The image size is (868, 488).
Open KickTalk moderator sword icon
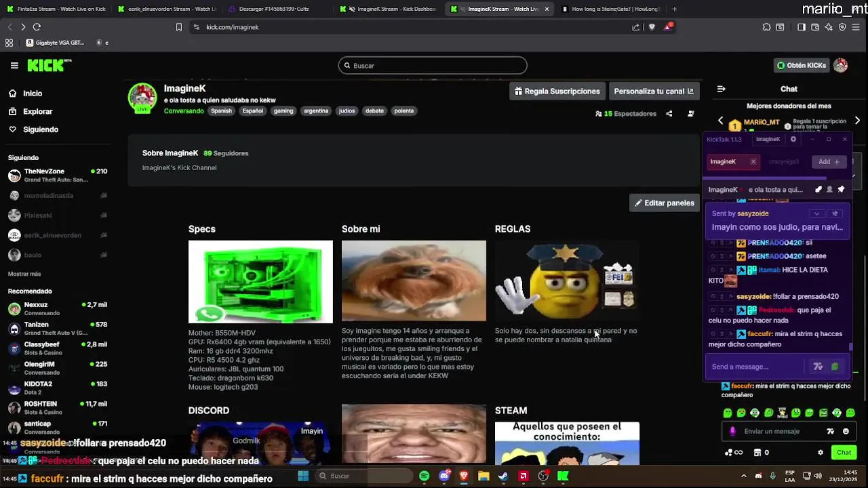click(818, 190)
